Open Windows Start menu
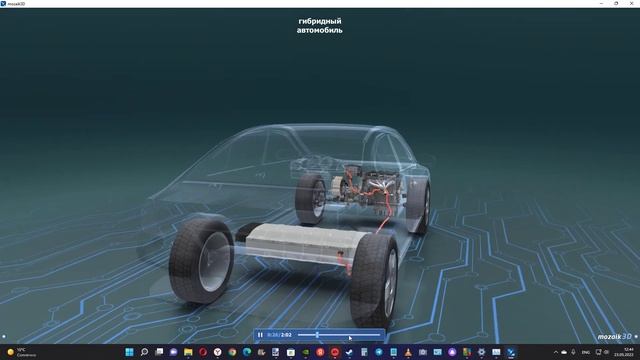Screen dimensions: 640x360 point(129,352)
